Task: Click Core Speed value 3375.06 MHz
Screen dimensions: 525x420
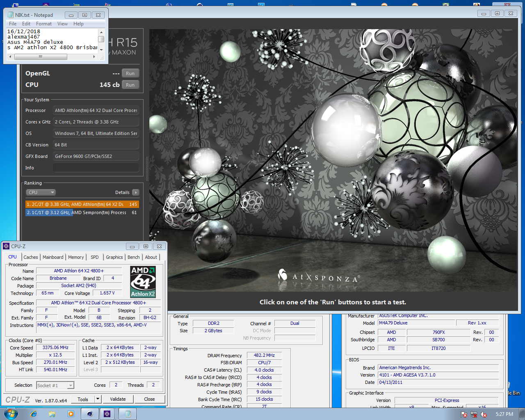Action: (x=56, y=347)
